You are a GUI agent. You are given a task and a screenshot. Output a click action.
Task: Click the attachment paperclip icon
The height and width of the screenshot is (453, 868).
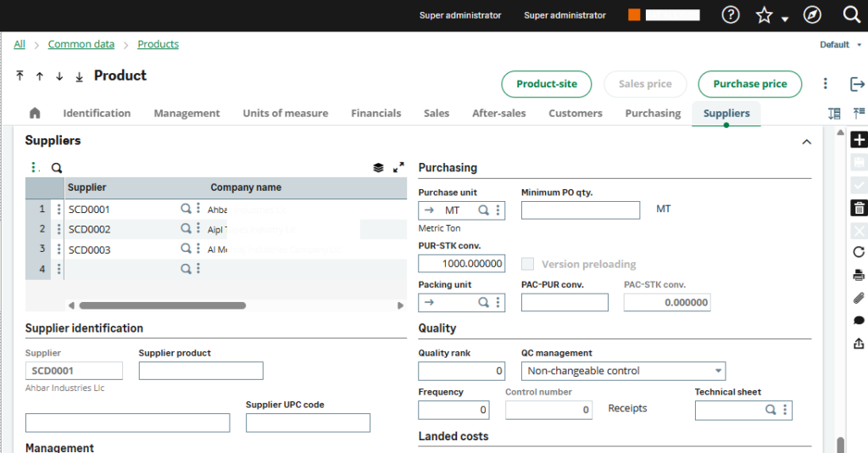pos(859,298)
